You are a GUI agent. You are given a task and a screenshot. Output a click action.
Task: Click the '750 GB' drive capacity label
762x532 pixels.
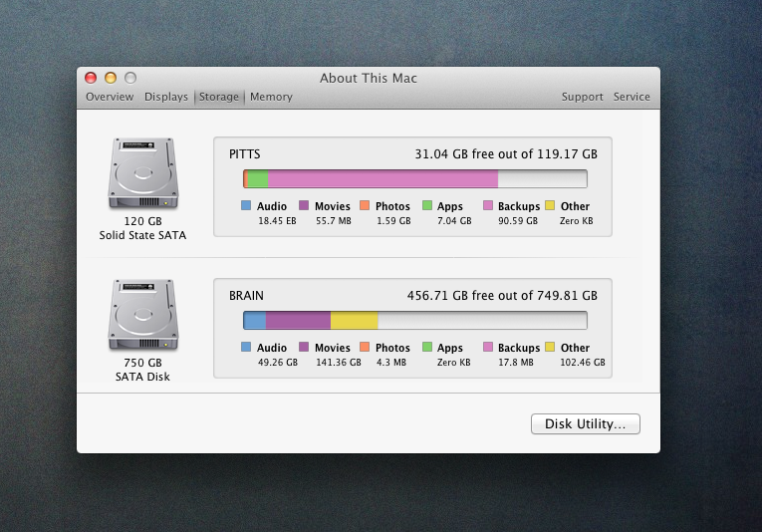point(142,363)
